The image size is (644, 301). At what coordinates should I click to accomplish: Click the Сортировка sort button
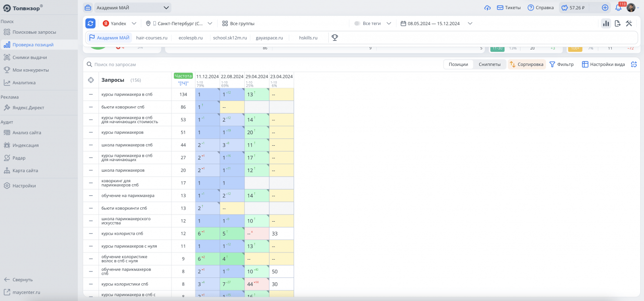(x=527, y=64)
